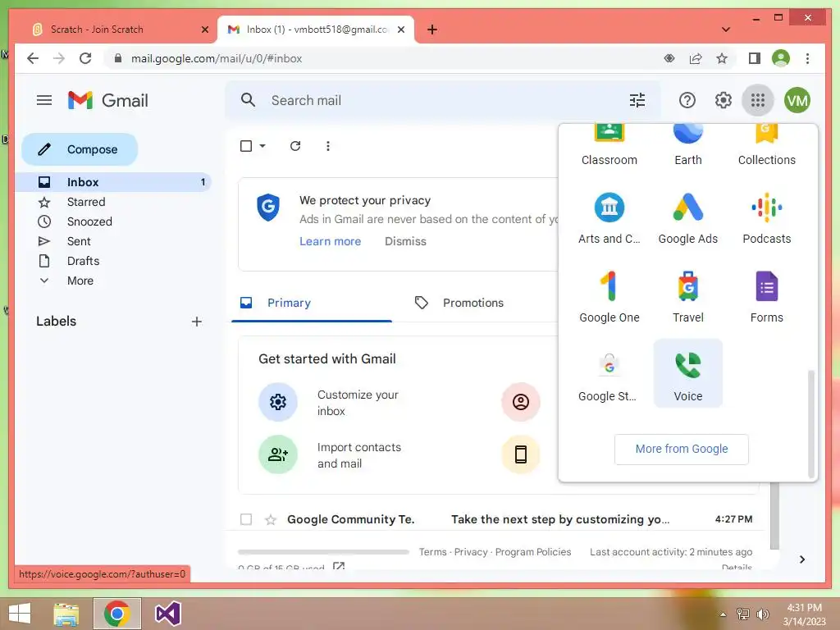The image size is (840, 630).
Task: Open the Voice app
Action: [688, 373]
